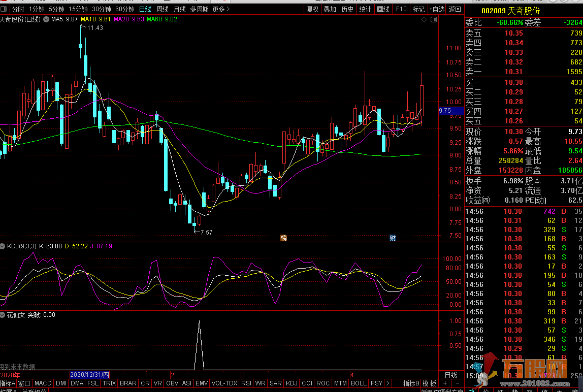The image size is (583, 392).
Task: Select KDJ in the bottom indicator bar
Action: 292,383
